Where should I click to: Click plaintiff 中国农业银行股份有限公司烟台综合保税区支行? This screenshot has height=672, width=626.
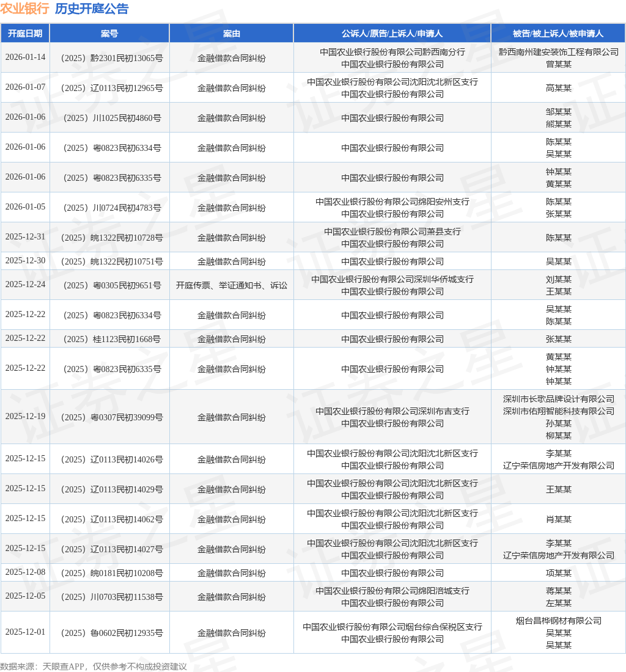tap(392, 627)
